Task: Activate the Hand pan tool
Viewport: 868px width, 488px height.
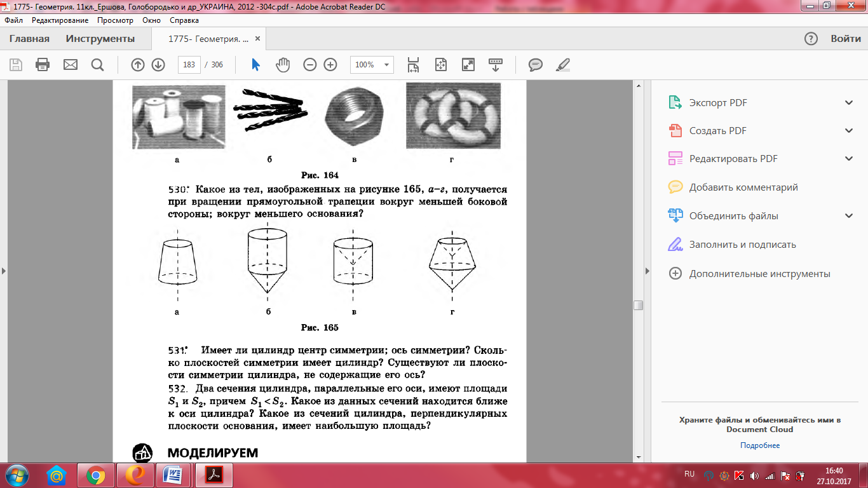Action: (282, 65)
